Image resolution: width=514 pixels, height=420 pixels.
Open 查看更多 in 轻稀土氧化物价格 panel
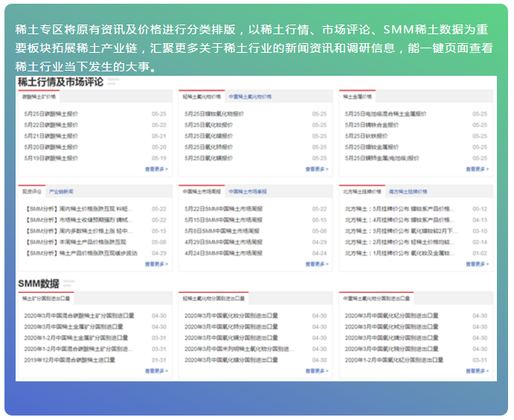pos(317,169)
